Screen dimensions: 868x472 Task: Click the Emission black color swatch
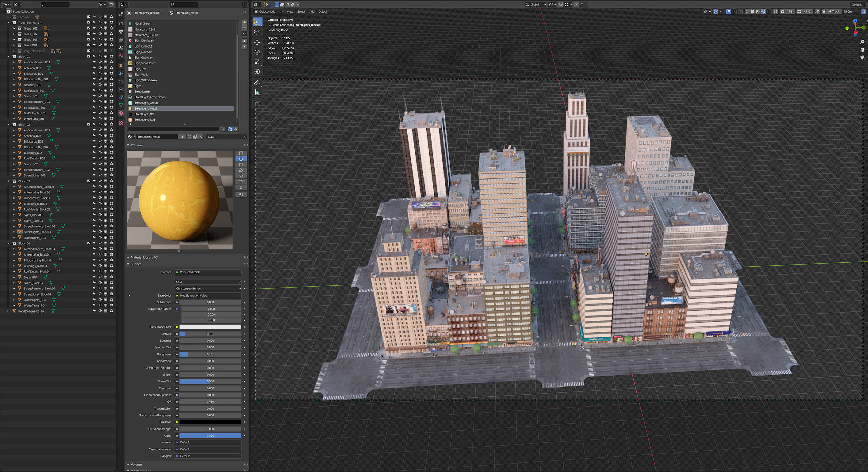(x=210, y=422)
